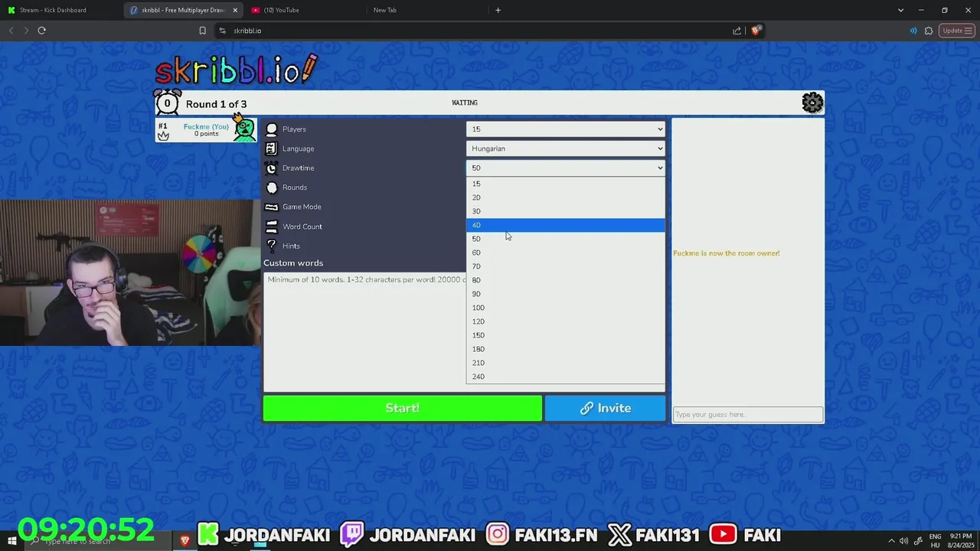Pick 150 seconds drawtime option
This screenshot has height=551, width=980.
565,335
